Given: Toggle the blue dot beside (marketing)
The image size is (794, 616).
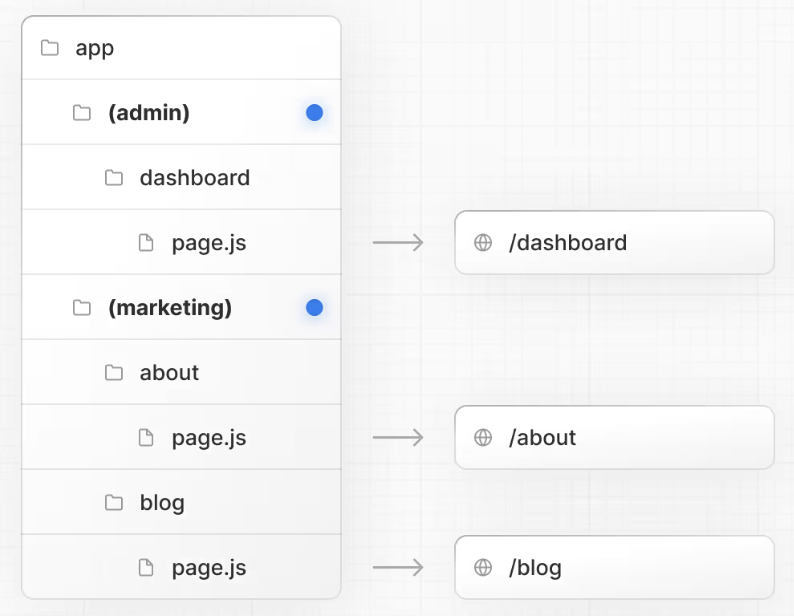Looking at the screenshot, I should (314, 308).
